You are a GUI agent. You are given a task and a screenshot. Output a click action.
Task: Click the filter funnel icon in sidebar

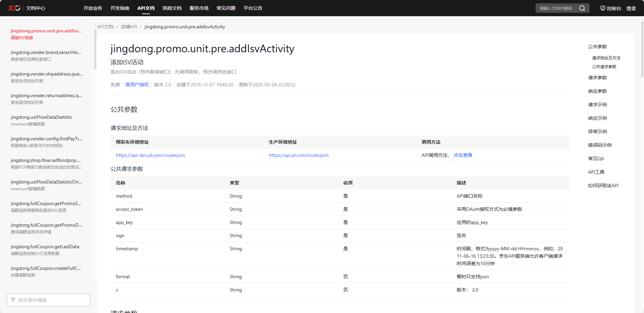tap(13, 300)
